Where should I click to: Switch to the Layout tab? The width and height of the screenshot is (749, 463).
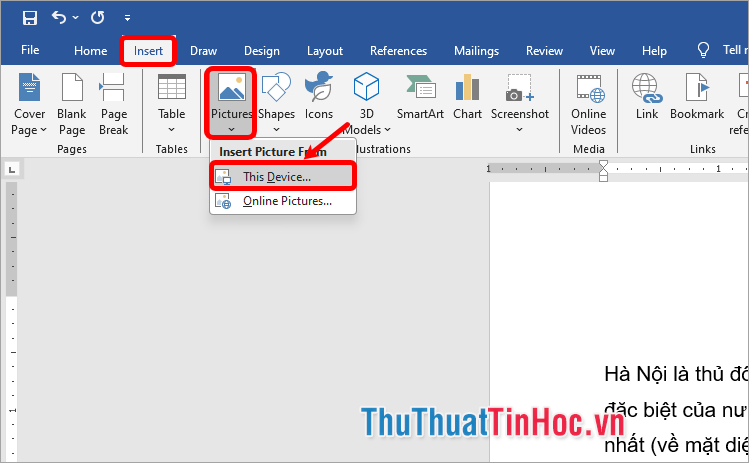(325, 51)
